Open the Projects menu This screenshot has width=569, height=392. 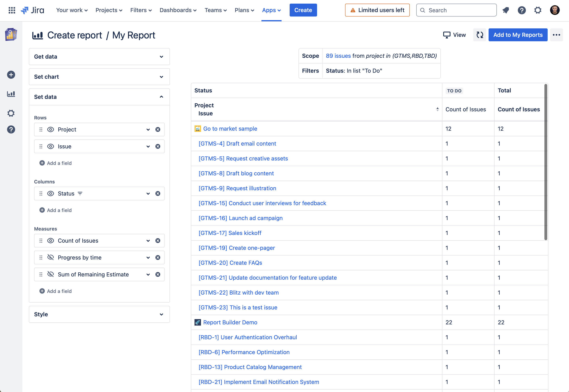tap(109, 10)
